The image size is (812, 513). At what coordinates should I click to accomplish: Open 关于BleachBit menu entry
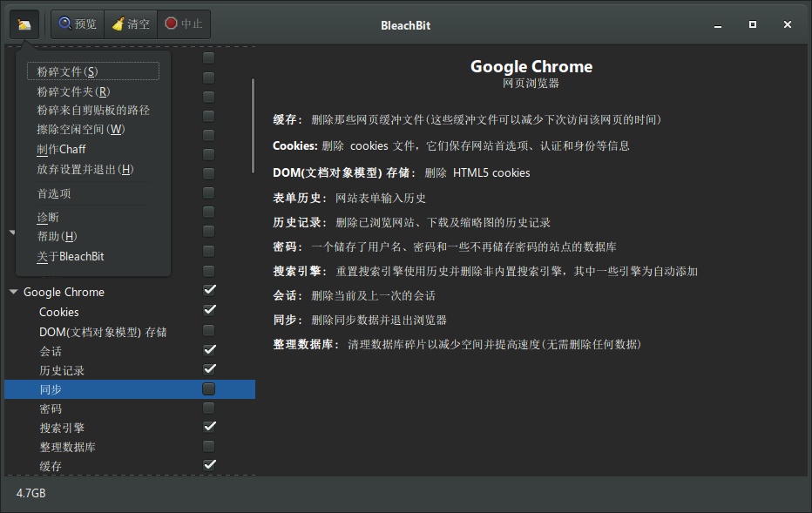(93, 256)
